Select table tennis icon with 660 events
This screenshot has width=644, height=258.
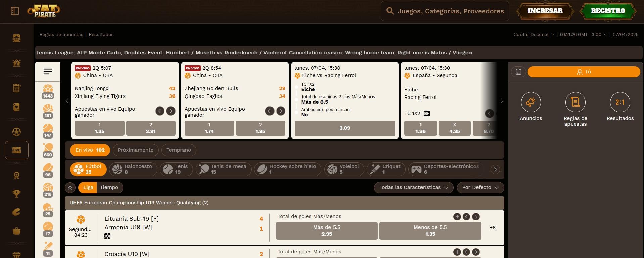48,151
